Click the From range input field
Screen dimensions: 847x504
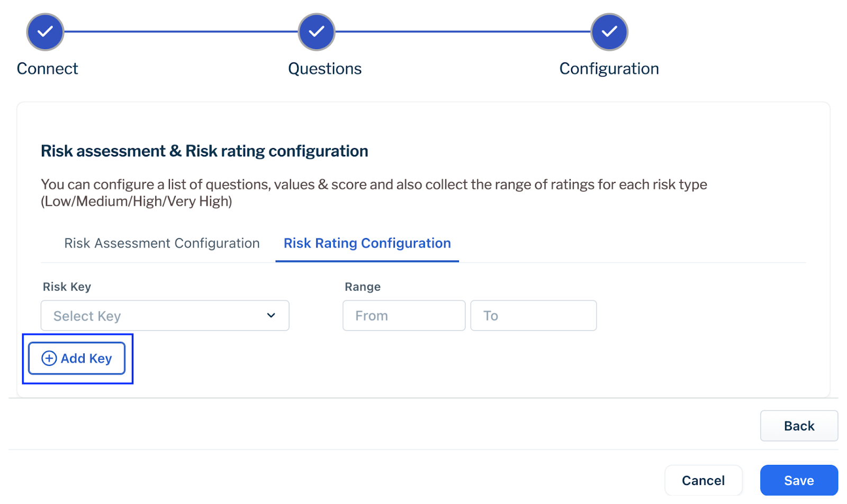(x=403, y=316)
